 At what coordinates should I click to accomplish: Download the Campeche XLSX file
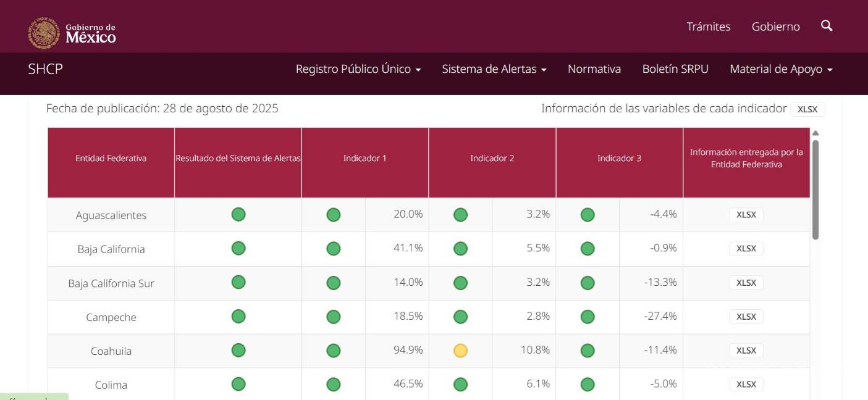pyautogui.click(x=746, y=316)
